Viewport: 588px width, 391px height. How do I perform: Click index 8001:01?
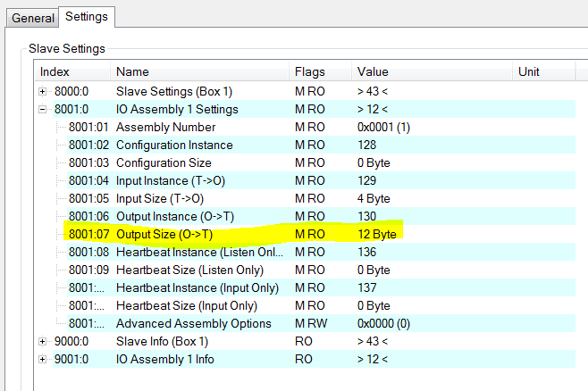point(88,128)
